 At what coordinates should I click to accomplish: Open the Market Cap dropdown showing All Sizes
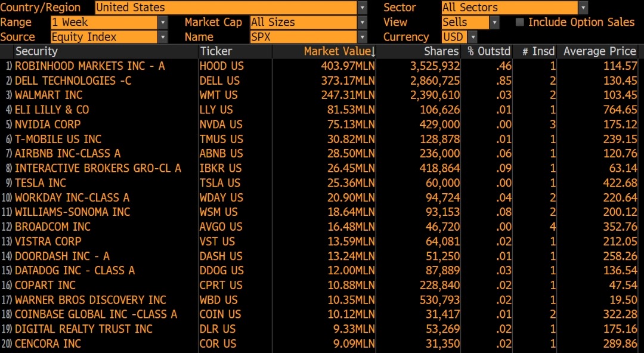pyautogui.click(x=361, y=22)
